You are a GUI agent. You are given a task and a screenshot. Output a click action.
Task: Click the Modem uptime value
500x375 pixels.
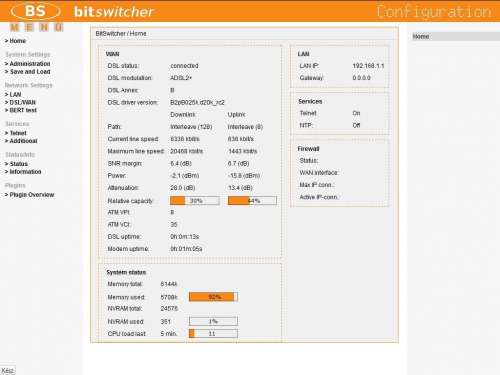(186, 249)
